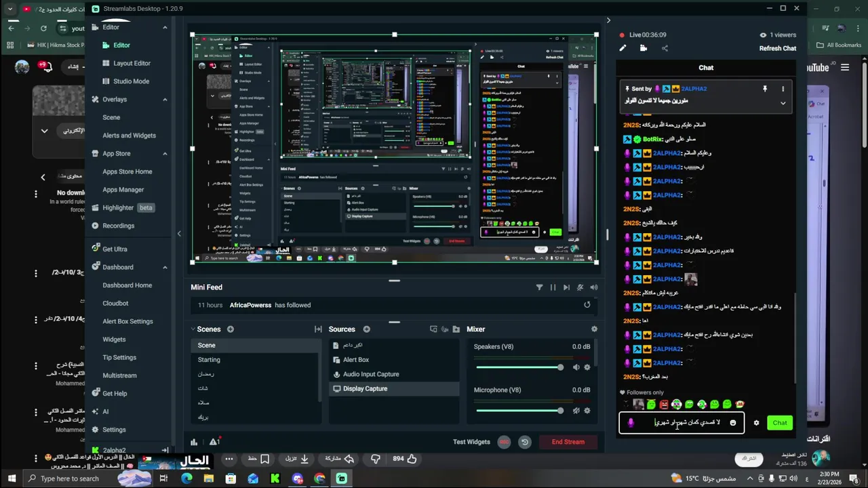Open Recordings in the sidebar
The width and height of the screenshot is (868, 488).
pyautogui.click(x=118, y=226)
